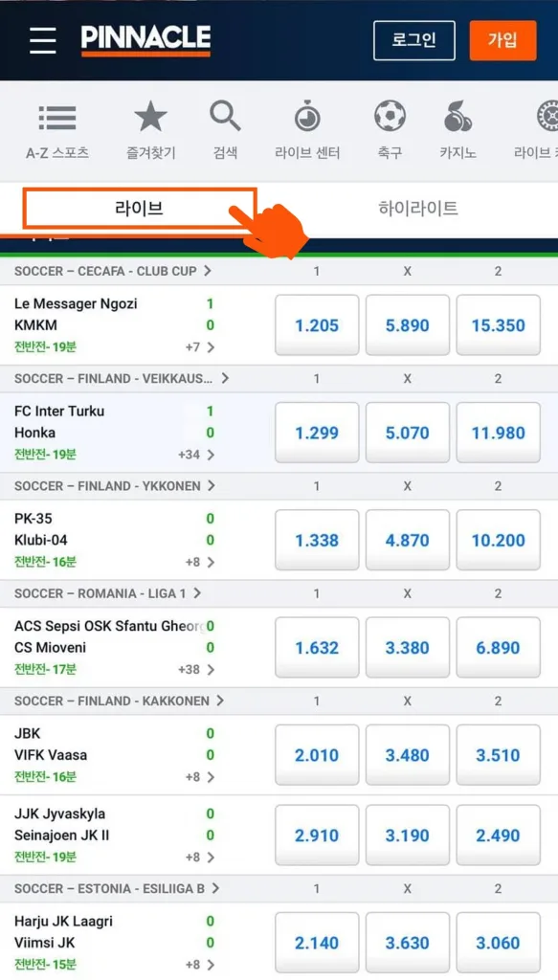Screen dimensions: 558x980
Task: Click the 로그인 button
Action: tap(414, 40)
